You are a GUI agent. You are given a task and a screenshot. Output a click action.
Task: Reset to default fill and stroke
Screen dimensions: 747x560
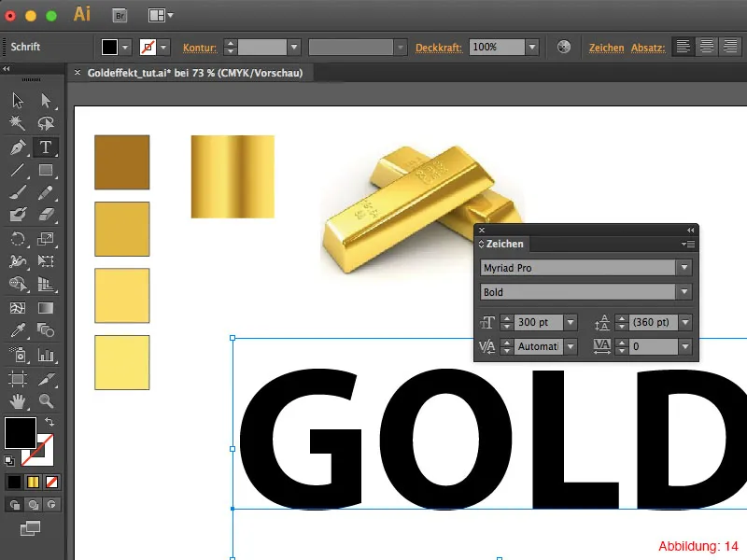click(x=9, y=460)
